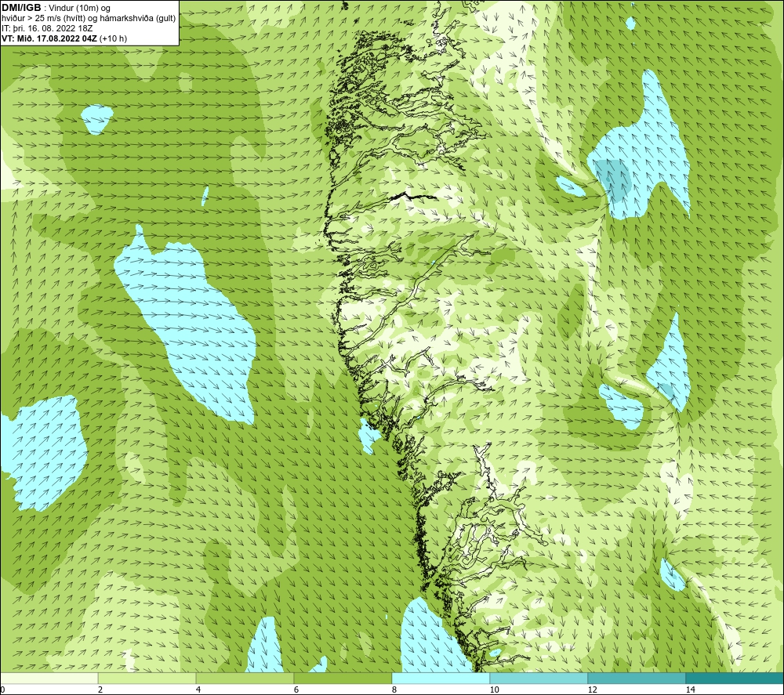The height and width of the screenshot is (695, 784).
Task: Click the legend scale label '12'
Action: [593, 690]
